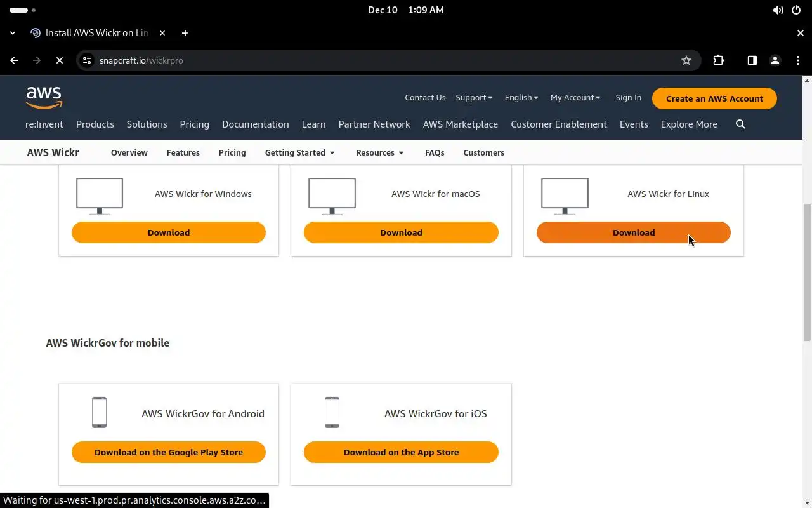
Task: Open the browser three-dot menu
Action: click(798, 60)
